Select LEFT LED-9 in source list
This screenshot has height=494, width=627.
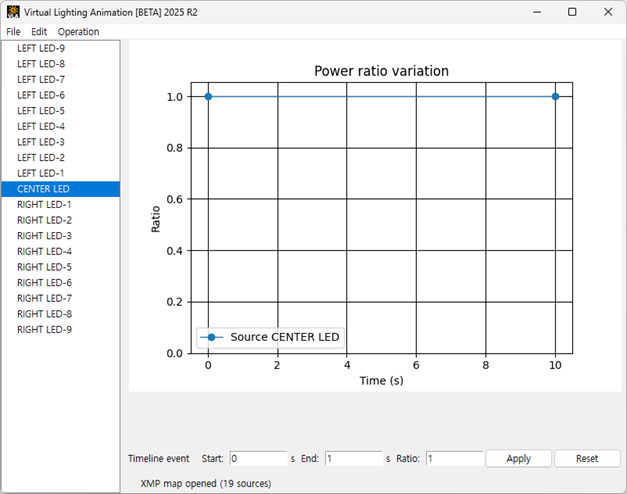point(61,48)
